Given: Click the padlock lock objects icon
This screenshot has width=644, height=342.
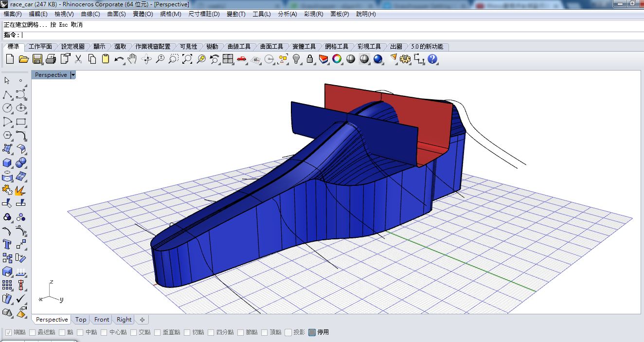Looking at the screenshot, I should click(310, 59).
